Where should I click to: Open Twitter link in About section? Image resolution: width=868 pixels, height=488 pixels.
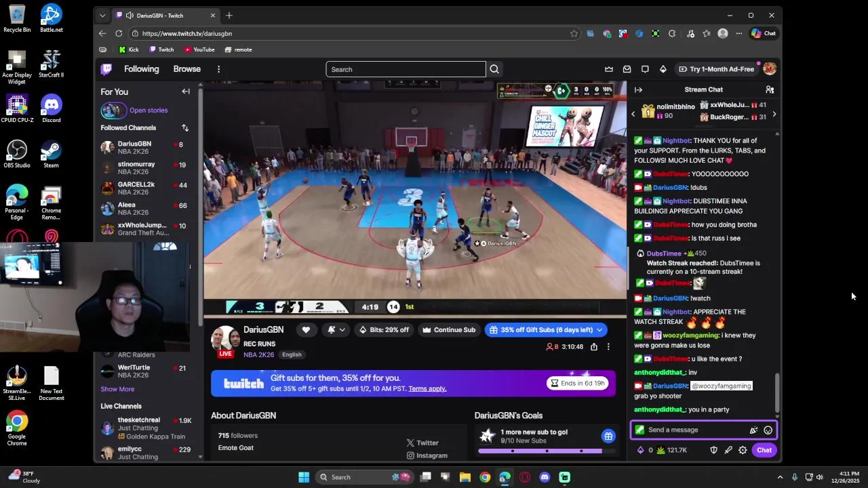point(422,443)
